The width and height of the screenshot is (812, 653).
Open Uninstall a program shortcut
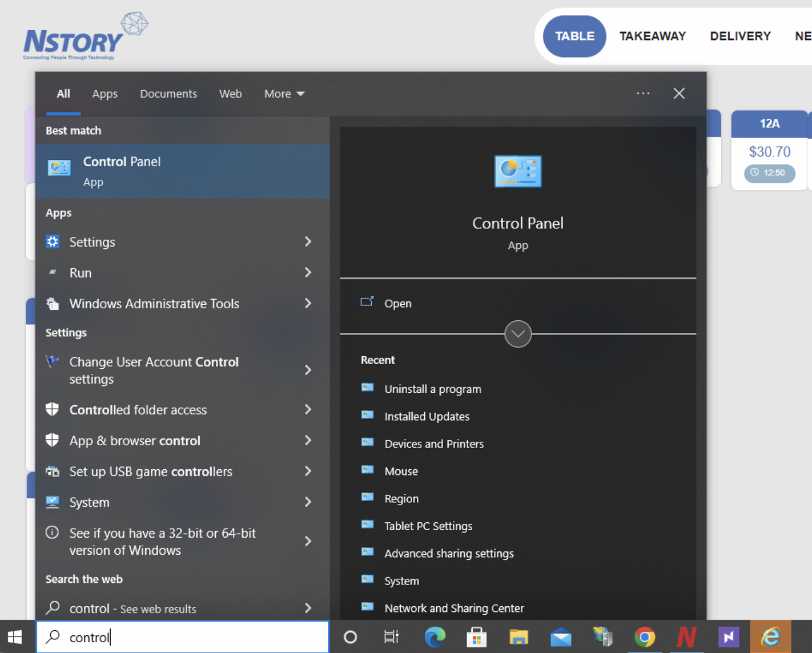[432, 389]
